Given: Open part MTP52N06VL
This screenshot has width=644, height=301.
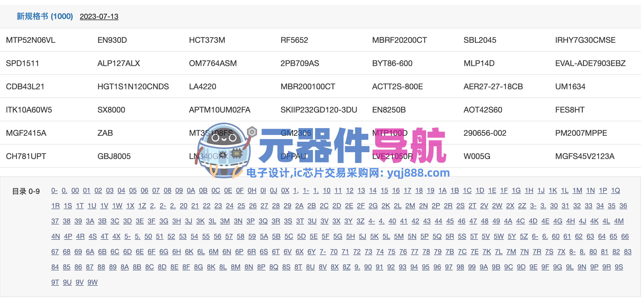Looking at the screenshot, I should click(31, 40).
